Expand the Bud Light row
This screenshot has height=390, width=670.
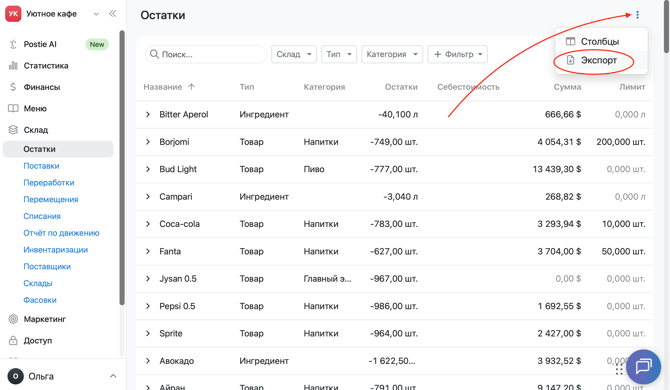click(148, 169)
